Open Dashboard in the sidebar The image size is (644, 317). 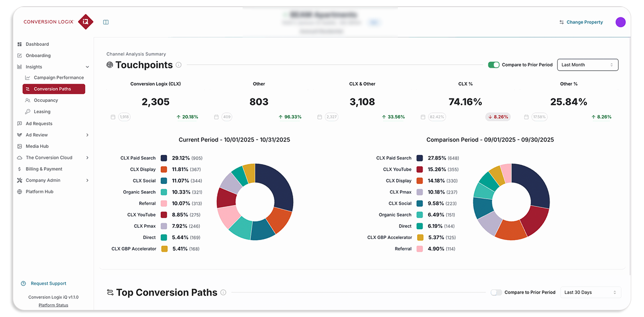(37, 44)
